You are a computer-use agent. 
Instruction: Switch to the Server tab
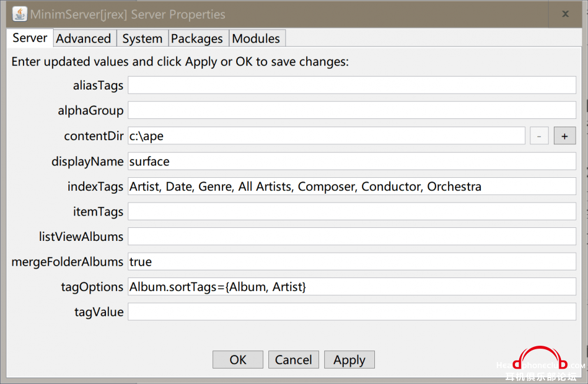pos(29,38)
